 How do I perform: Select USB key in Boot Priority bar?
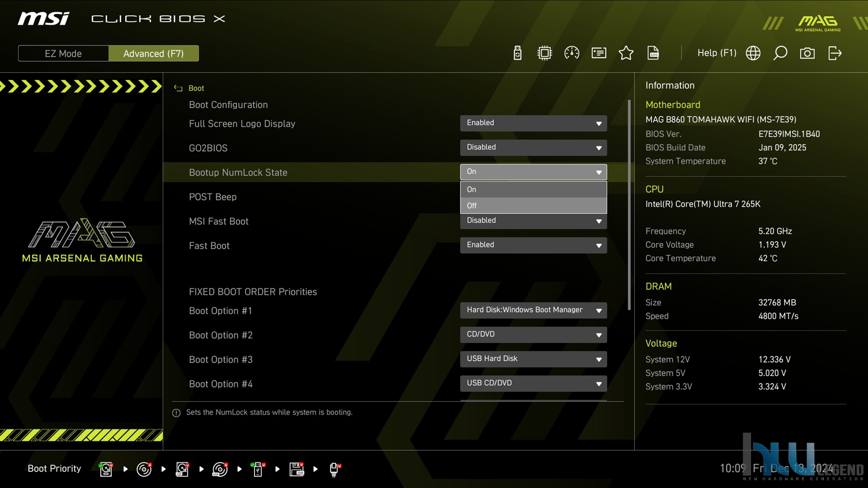[x=258, y=469]
